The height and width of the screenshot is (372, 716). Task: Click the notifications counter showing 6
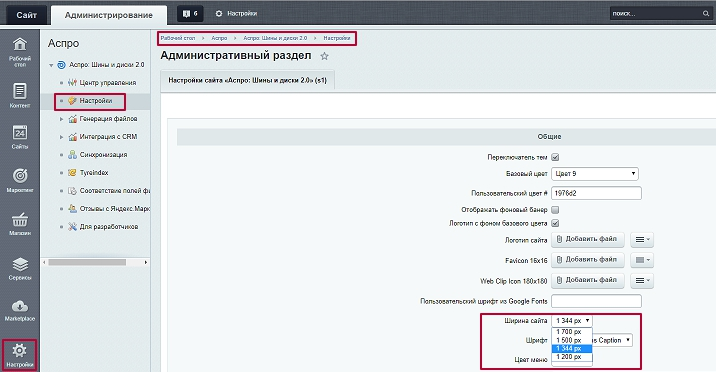tap(190, 14)
